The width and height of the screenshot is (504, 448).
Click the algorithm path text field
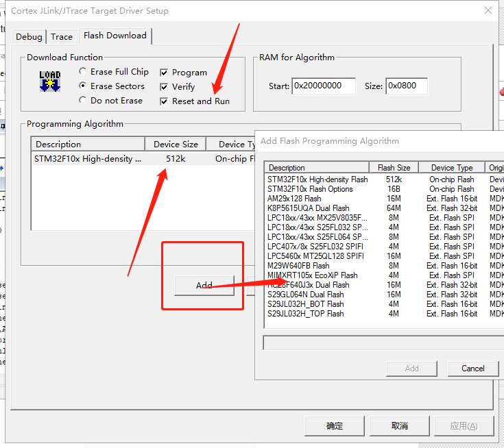click(383, 343)
